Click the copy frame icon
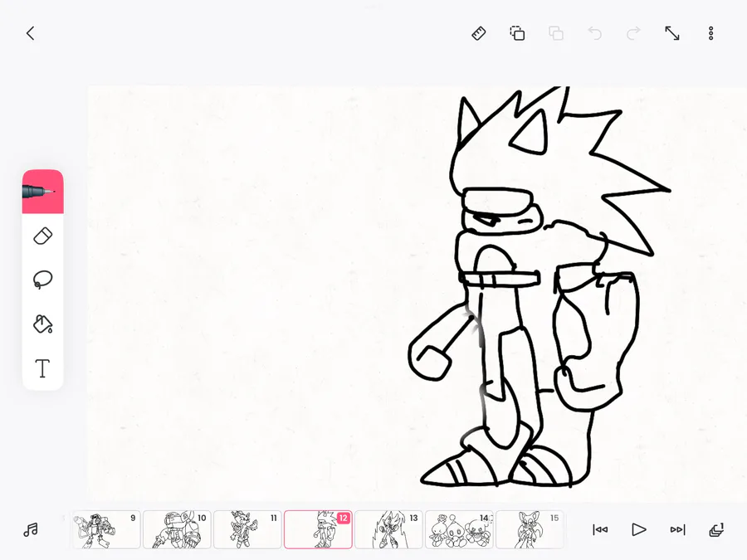 point(517,33)
